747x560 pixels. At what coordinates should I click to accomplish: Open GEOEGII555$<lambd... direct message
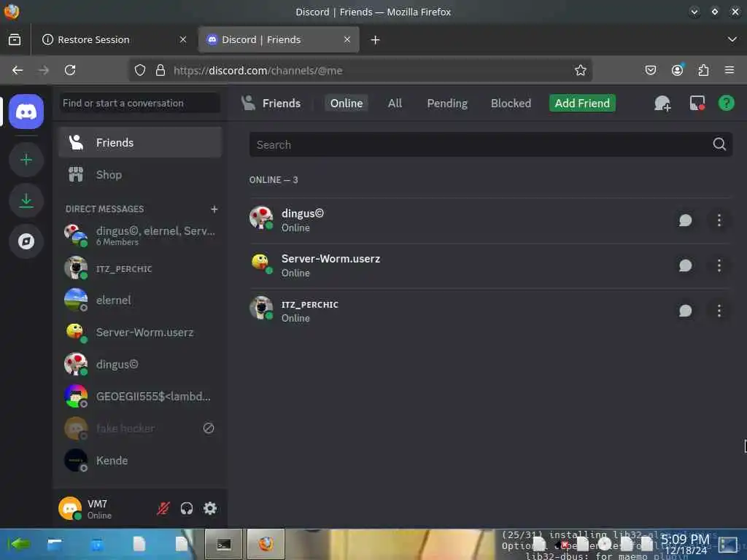[140, 396]
